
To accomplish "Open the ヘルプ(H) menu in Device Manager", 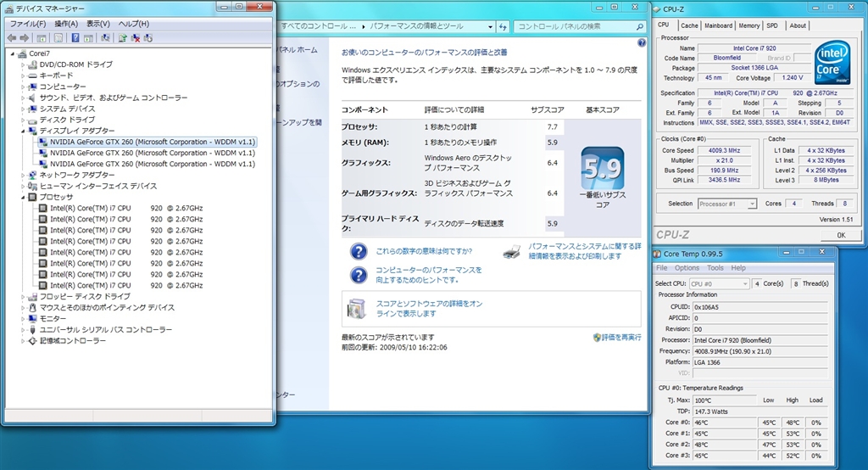I will tap(133, 24).
